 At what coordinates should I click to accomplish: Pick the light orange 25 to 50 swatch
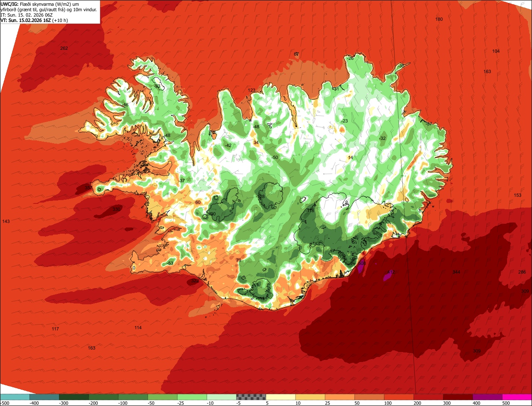[340, 397]
